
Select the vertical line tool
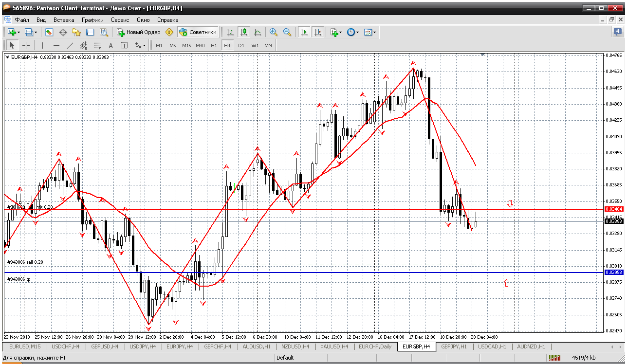(x=42, y=45)
